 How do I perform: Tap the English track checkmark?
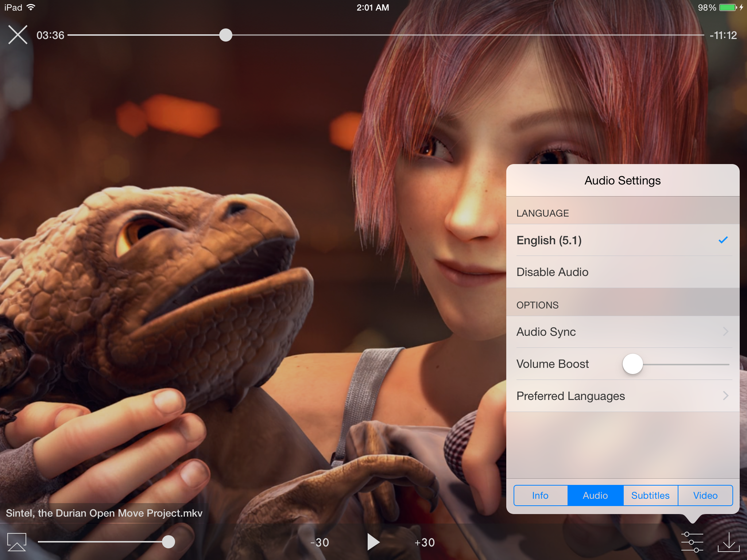(723, 240)
